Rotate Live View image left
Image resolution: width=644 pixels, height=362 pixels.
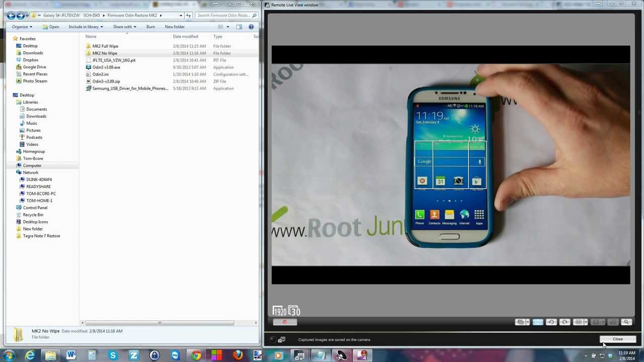coord(551,322)
